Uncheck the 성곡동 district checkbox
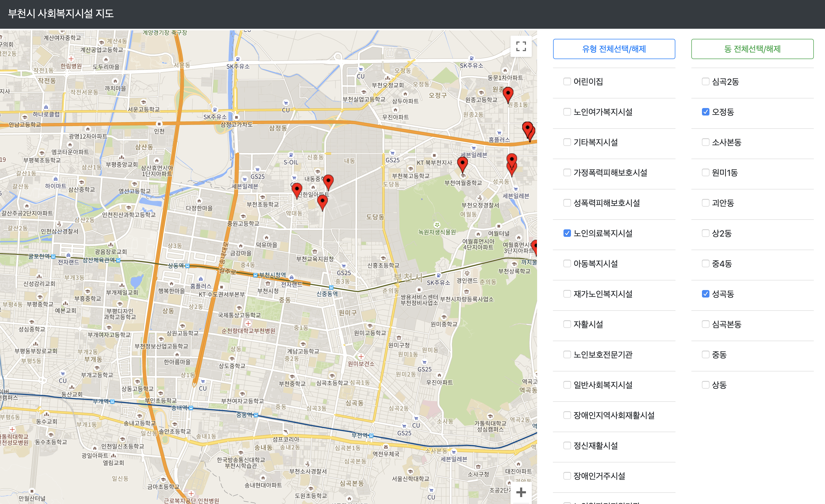 [x=705, y=294]
